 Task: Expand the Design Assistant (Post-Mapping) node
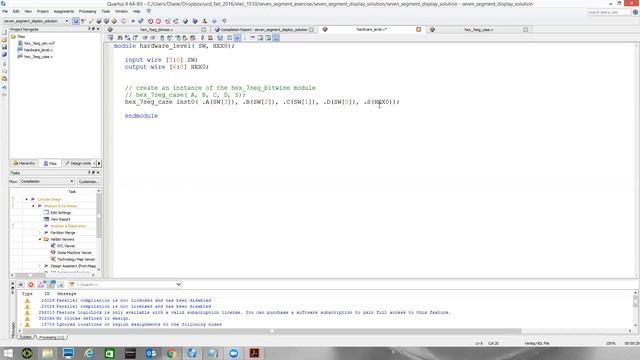click(40, 266)
